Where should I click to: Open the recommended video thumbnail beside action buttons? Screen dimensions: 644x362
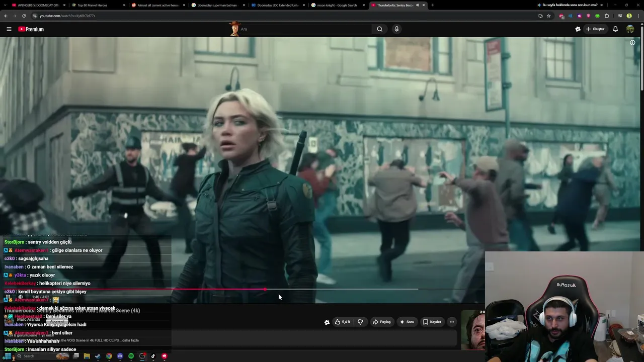pos(473,329)
